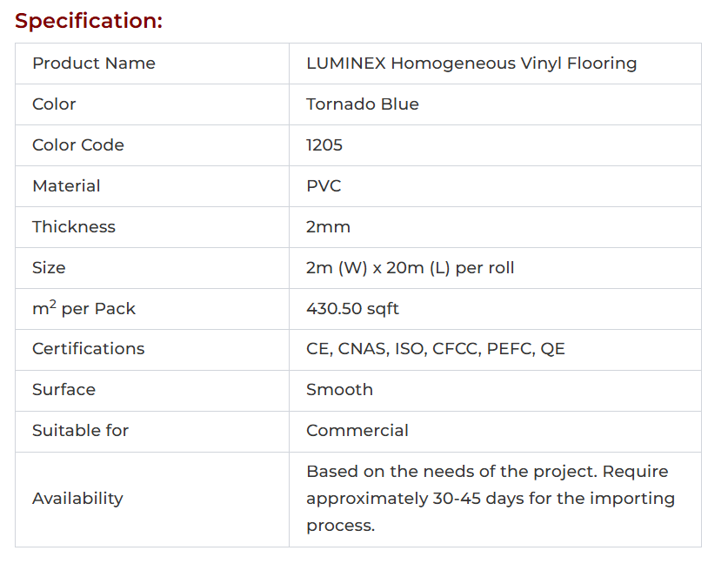
Task: Click the Smooth surface value
Action: pyautogui.click(x=339, y=390)
